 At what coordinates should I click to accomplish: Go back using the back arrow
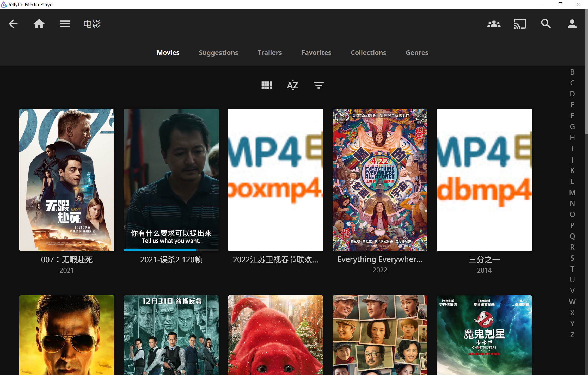(13, 24)
